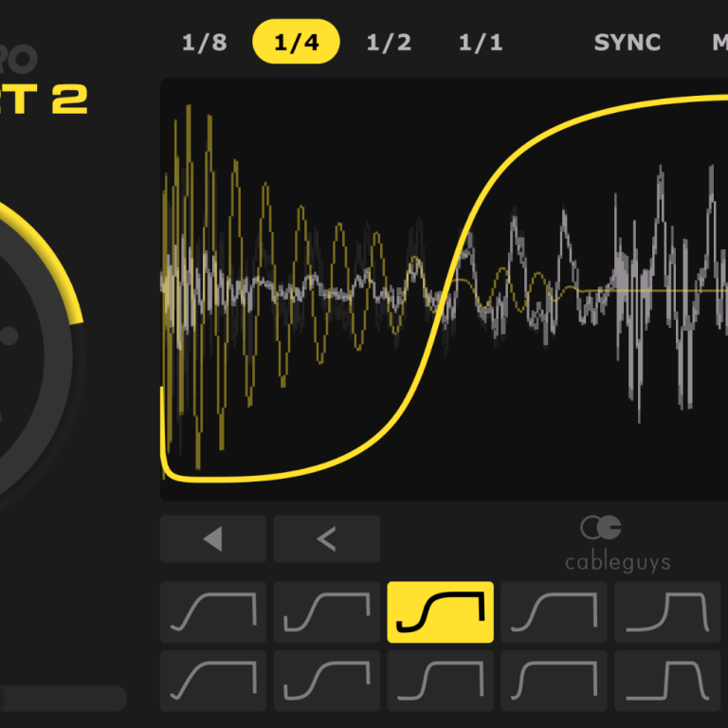The image size is (728, 728).
Task: Switch the rate to 1/2
Action: pyautogui.click(x=389, y=43)
